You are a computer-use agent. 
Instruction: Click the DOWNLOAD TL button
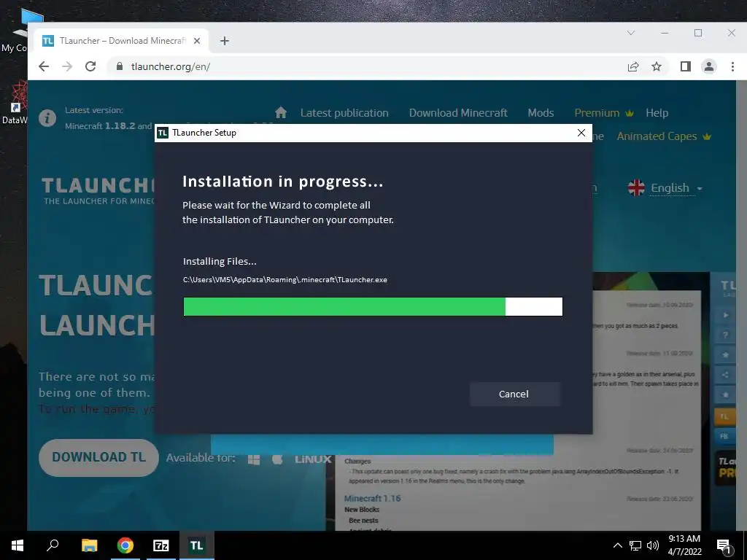point(98,458)
